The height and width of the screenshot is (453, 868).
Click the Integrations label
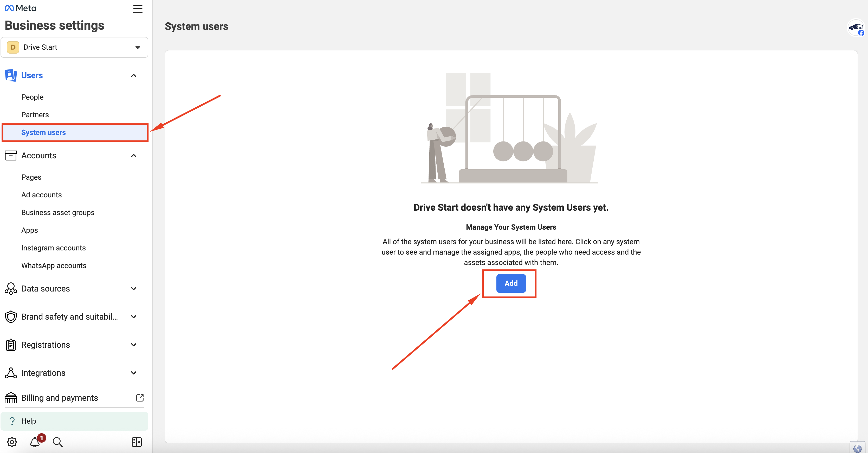click(x=43, y=373)
